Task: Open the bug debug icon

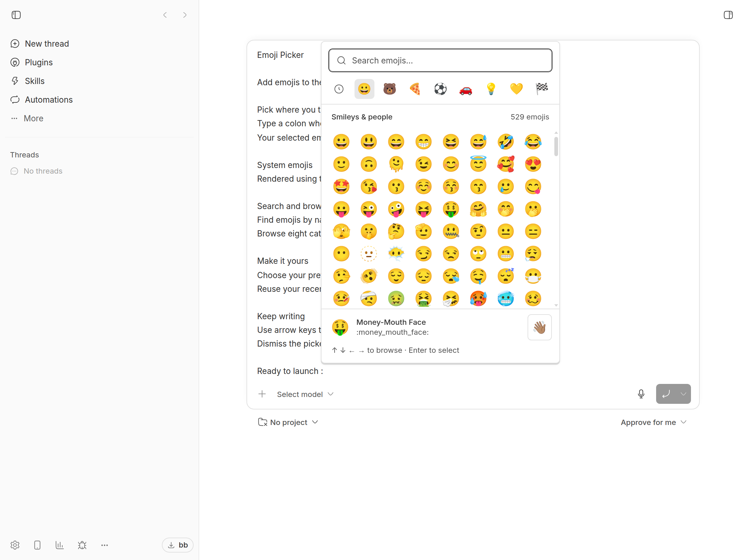Action: [x=82, y=545]
